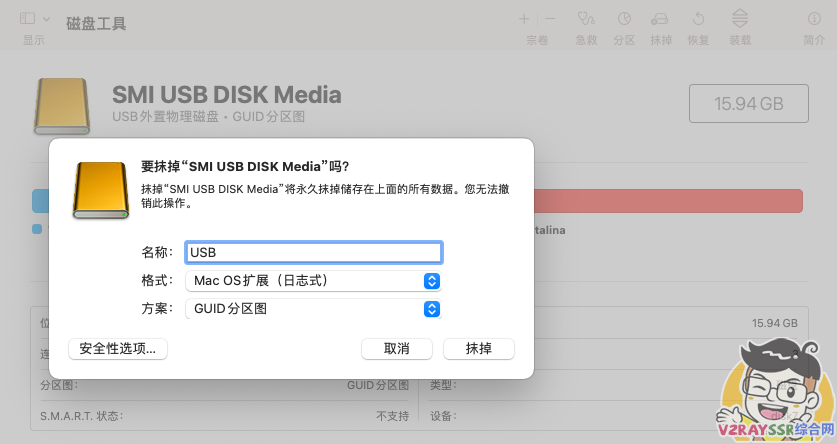Click the Info (简介) icon
This screenshot has height=444, width=837.
coord(814,18)
